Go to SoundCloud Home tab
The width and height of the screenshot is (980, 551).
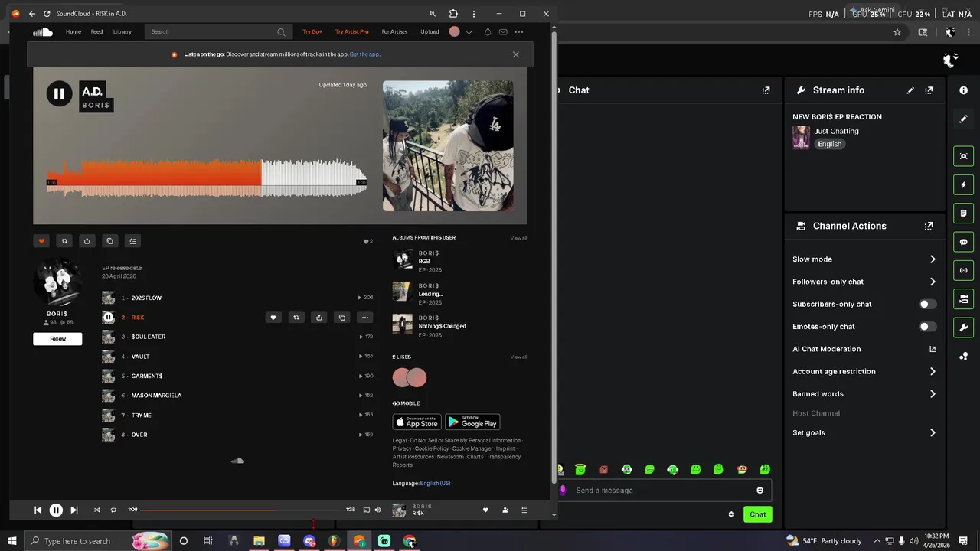tap(73, 32)
